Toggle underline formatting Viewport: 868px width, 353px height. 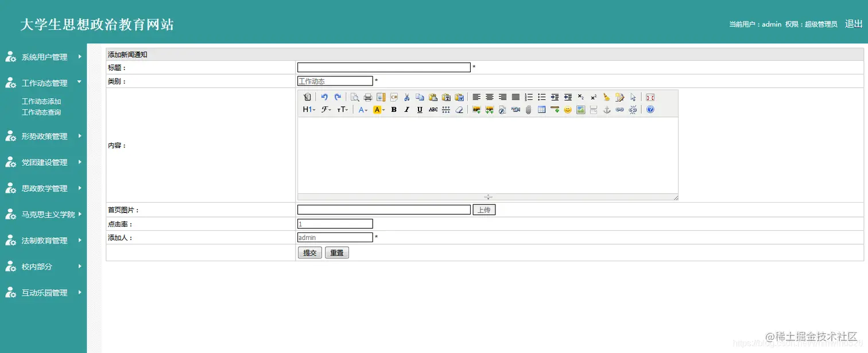click(420, 110)
